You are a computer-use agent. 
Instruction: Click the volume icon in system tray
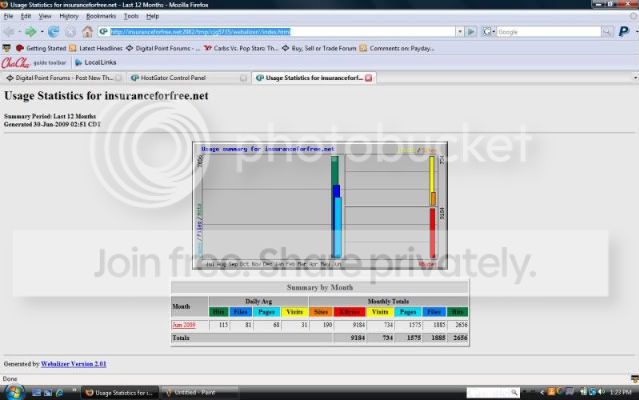602,392
